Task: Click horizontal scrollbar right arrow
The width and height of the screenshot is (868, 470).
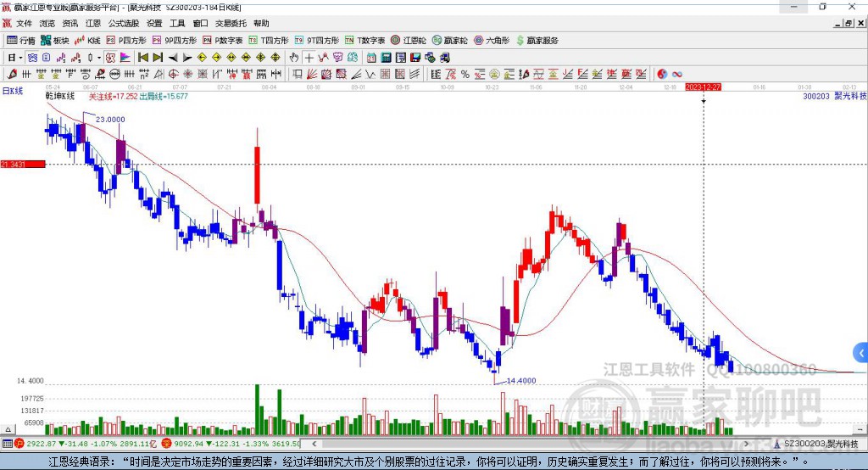Action: pos(746,444)
